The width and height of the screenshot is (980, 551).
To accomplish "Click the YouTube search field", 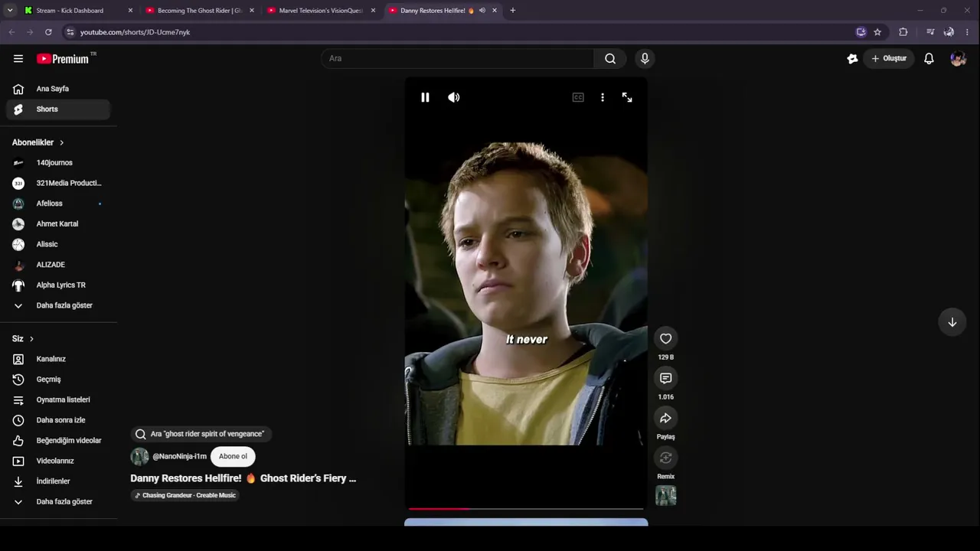I will [457, 58].
